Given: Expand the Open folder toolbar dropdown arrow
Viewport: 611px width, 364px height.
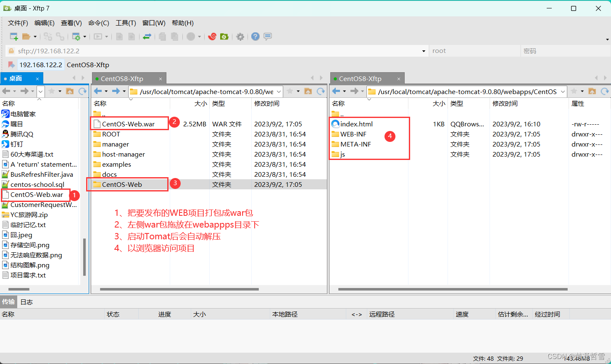Looking at the screenshot, I should [35, 37].
